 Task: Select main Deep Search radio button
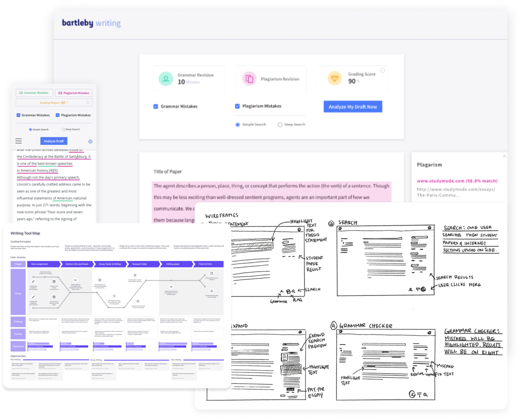point(280,125)
